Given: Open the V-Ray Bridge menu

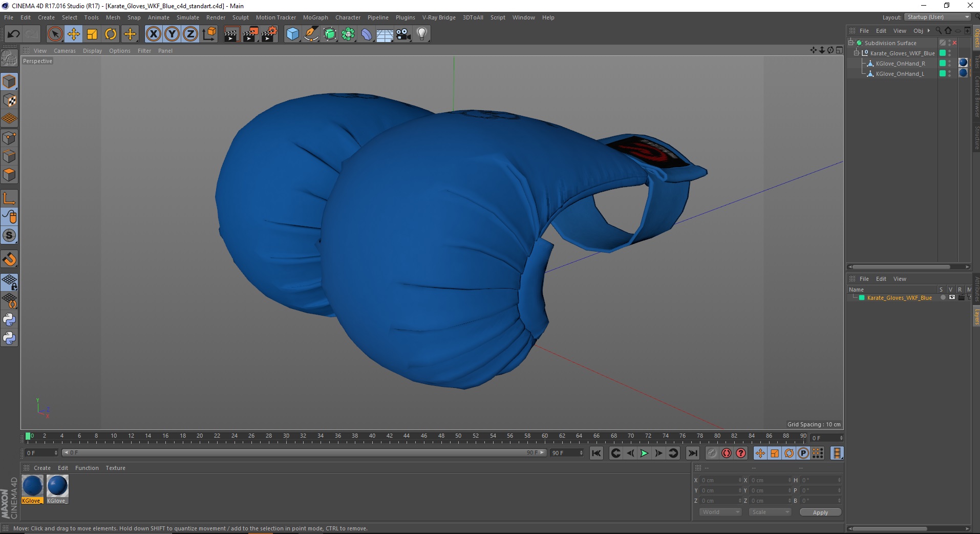Looking at the screenshot, I should coord(439,17).
